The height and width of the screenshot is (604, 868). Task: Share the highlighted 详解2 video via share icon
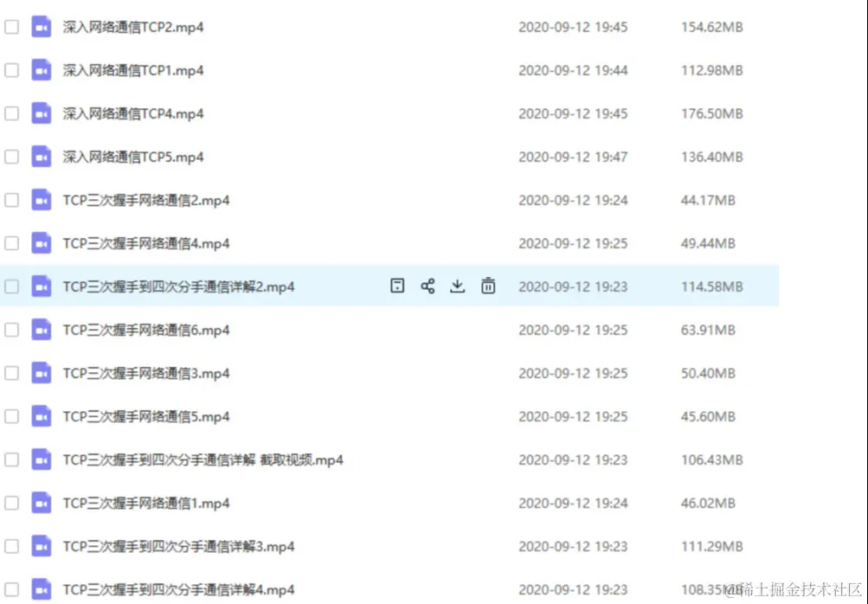(428, 286)
